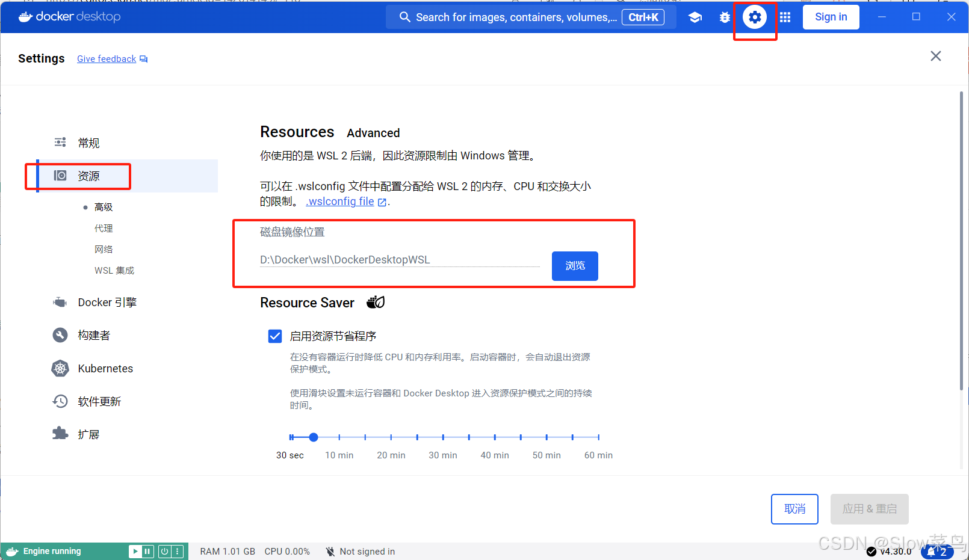
Task: Click the 资源 resources disk icon
Action: coord(60,176)
